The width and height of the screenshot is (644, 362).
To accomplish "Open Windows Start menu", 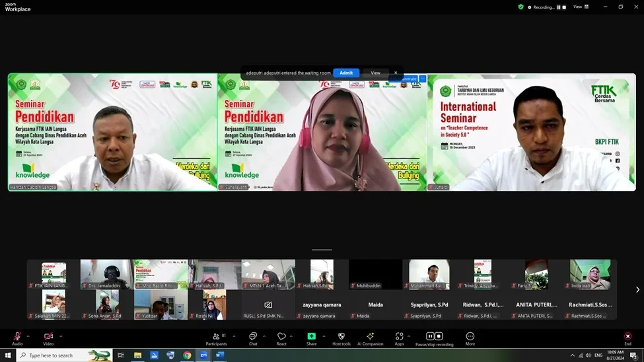I will pos(8,355).
